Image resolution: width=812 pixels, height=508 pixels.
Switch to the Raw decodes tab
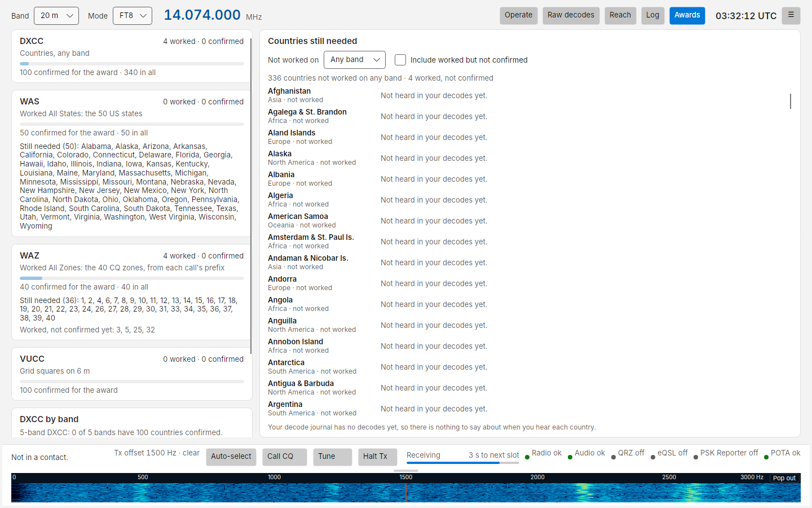point(571,15)
